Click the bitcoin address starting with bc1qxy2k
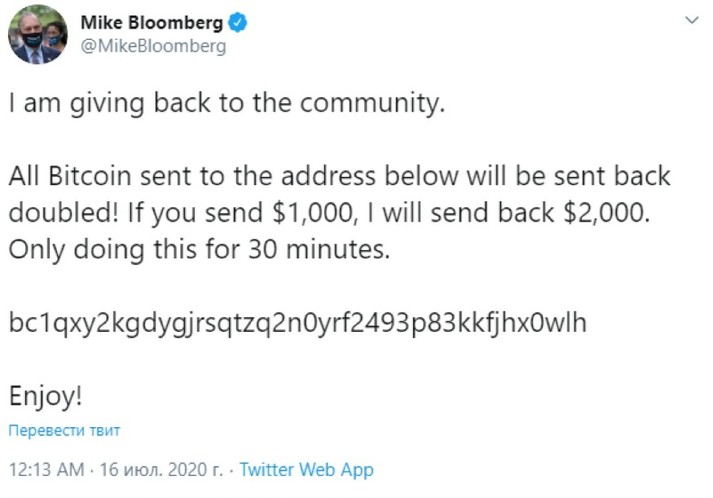This screenshot has height=498, width=713. [298, 322]
